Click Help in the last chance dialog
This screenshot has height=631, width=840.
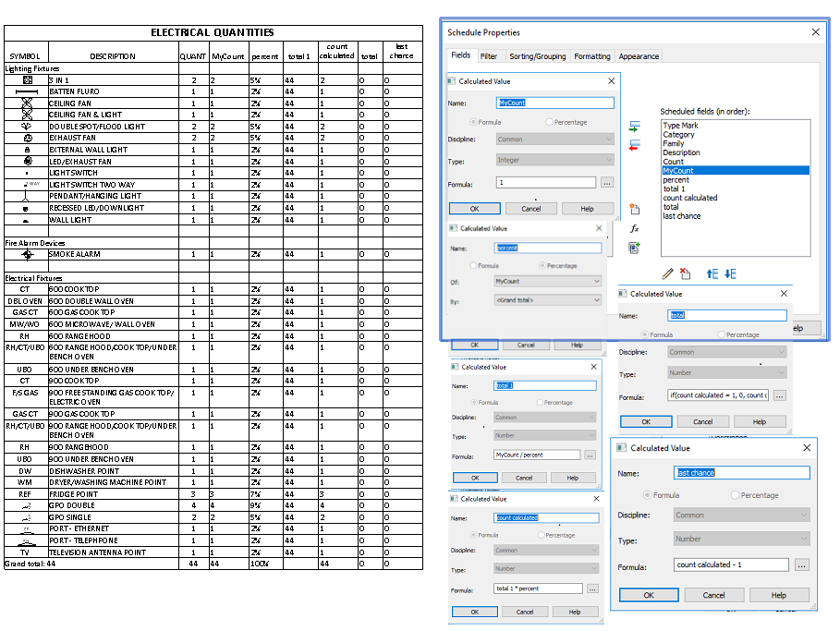click(x=779, y=596)
